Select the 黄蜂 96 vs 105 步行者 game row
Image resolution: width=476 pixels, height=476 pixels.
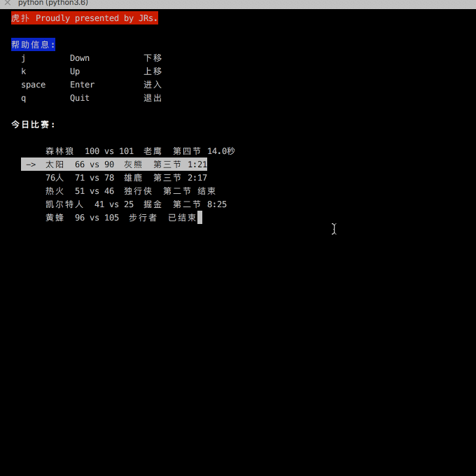click(x=121, y=218)
